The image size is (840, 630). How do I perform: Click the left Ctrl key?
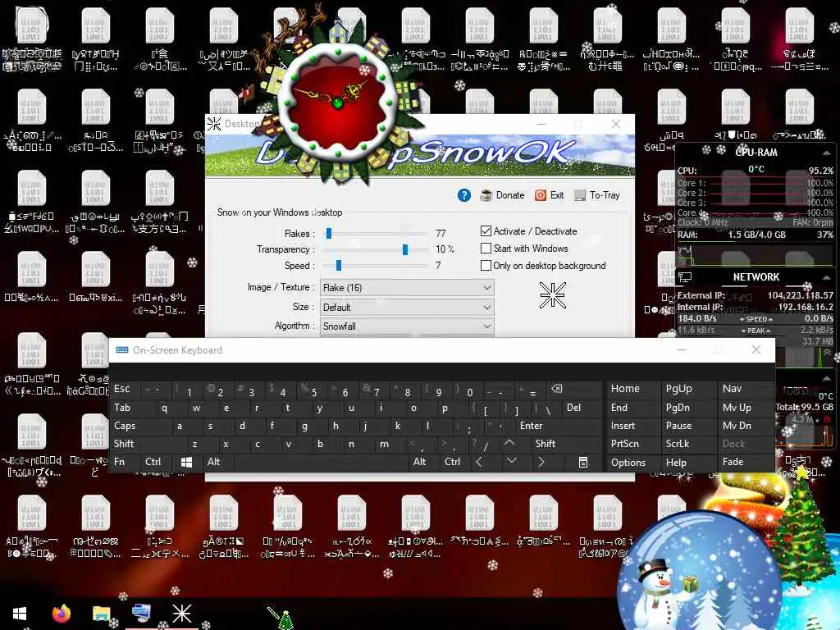click(x=155, y=462)
